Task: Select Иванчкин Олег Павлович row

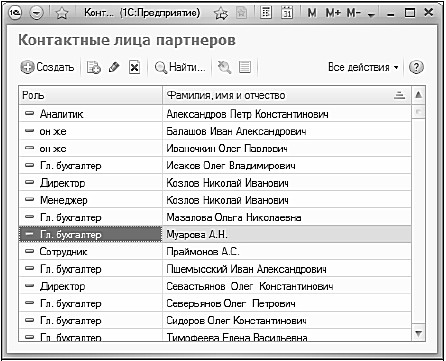Action: pos(215,149)
